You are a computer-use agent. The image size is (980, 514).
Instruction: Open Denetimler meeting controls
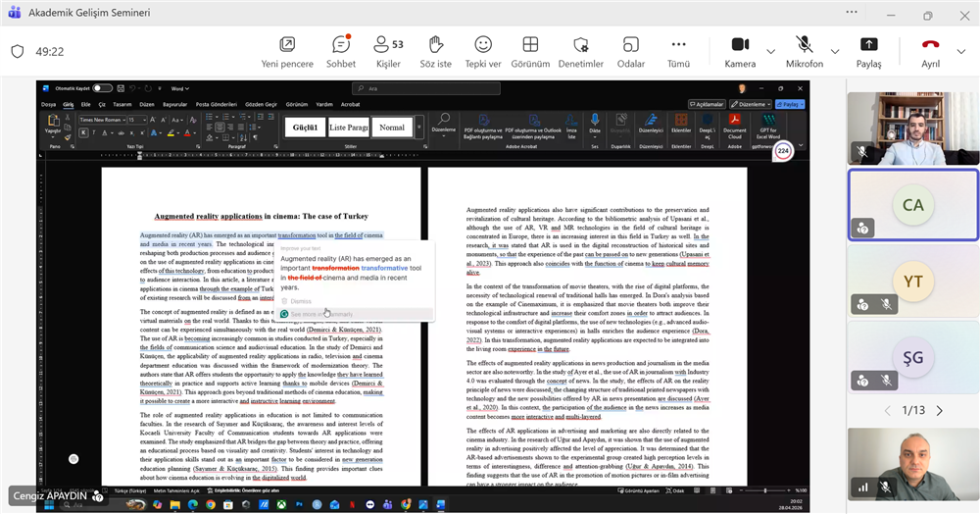click(581, 45)
